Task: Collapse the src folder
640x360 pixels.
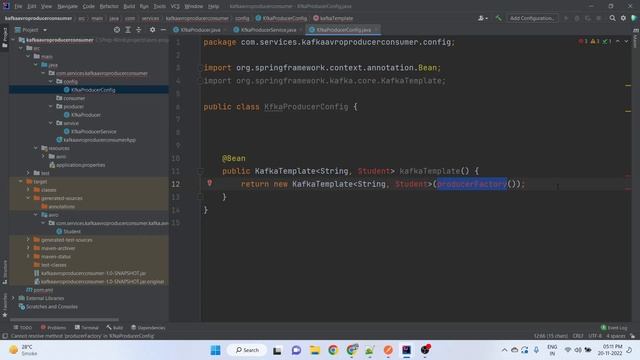Action: point(21,48)
